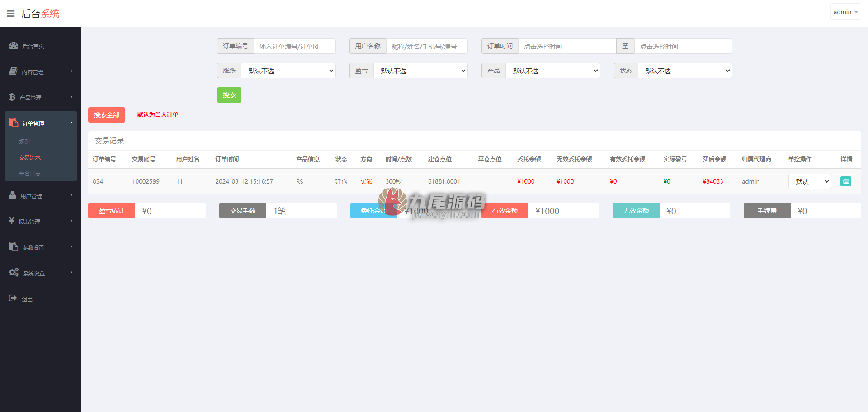The image size is (868, 412).
Task: Click the green 搜索 button
Action: point(229,95)
